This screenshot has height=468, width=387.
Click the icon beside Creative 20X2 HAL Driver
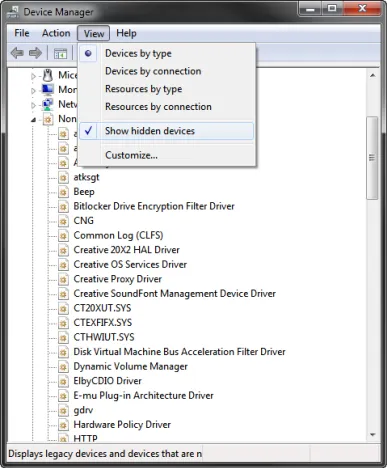pyautogui.click(x=63, y=250)
